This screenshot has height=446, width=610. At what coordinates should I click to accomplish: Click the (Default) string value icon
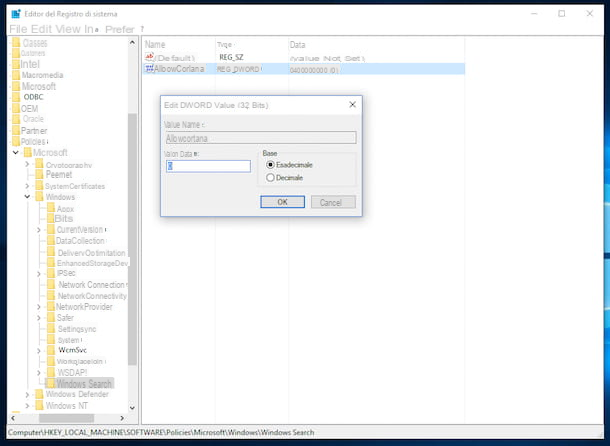(149, 57)
